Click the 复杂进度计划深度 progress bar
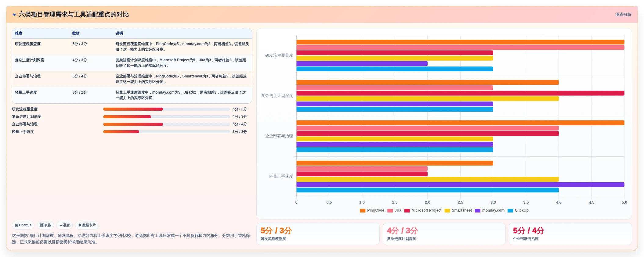 (x=167, y=117)
